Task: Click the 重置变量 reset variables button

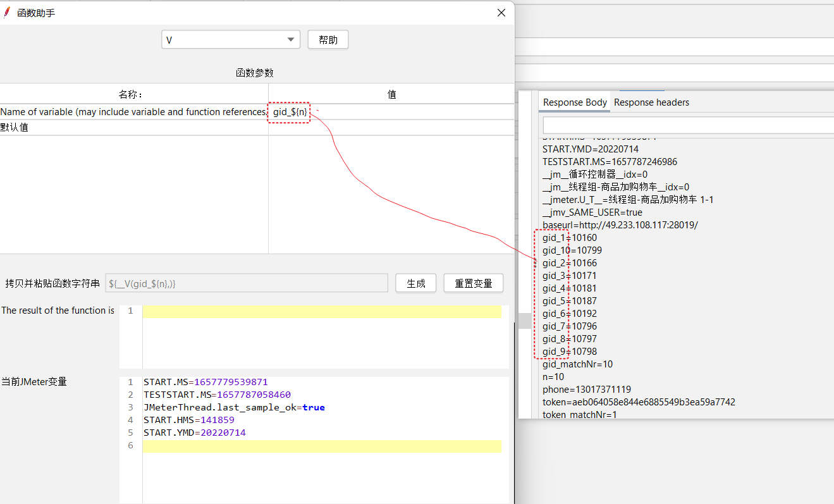Action: click(x=474, y=283)
